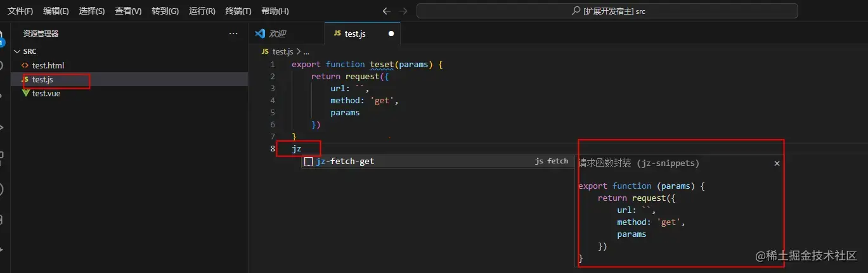The height and width of the screenshot is (273, 868).
Task: Click test.js in the breadcrumb bar
Action: coord(283,52)
